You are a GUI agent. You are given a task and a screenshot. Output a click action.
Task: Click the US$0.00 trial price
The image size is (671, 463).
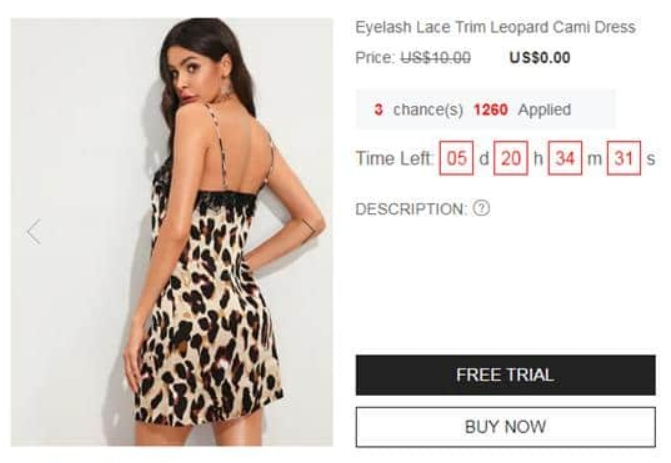[540, 57]
